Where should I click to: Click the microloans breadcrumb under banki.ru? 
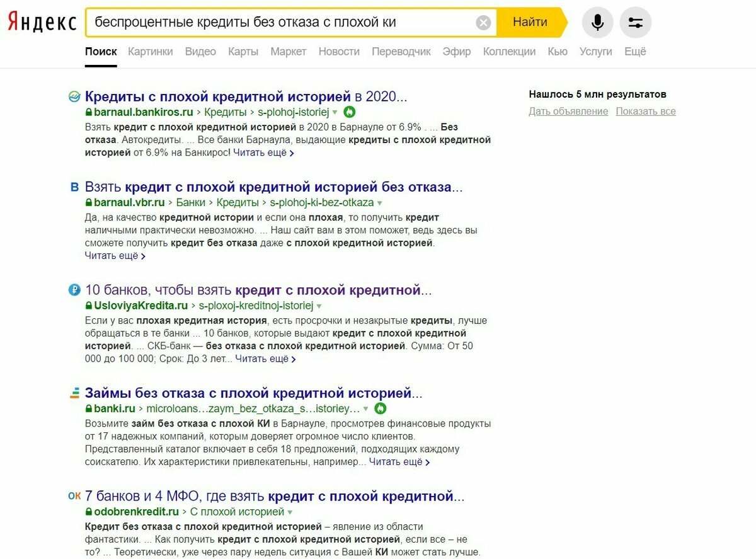click(x=253, y=408)
